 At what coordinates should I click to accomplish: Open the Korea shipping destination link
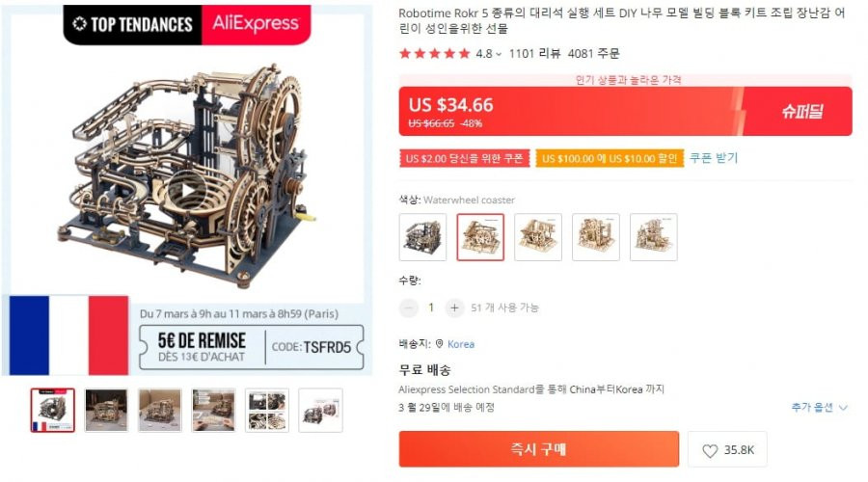point(461,343)
